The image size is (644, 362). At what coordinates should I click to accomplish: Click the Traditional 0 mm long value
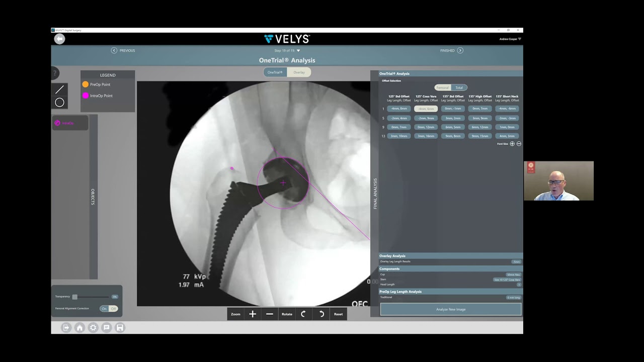pyautogui.click(x=514, y=298)
